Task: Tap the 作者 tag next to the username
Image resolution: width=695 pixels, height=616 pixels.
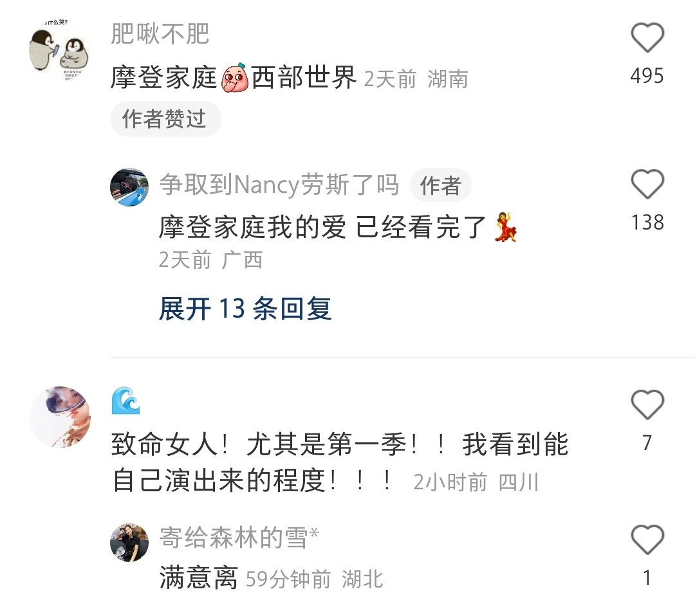Action: [440, 185]
